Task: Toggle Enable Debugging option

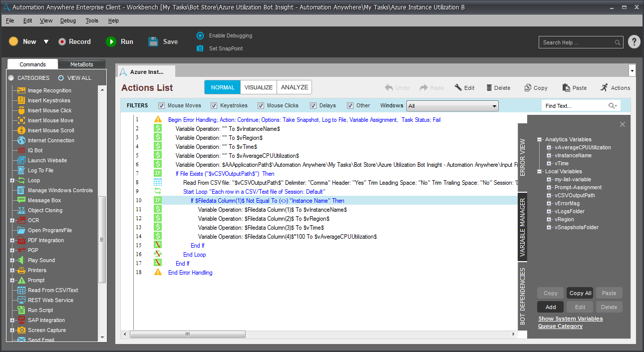Action: tap(200, 35)
